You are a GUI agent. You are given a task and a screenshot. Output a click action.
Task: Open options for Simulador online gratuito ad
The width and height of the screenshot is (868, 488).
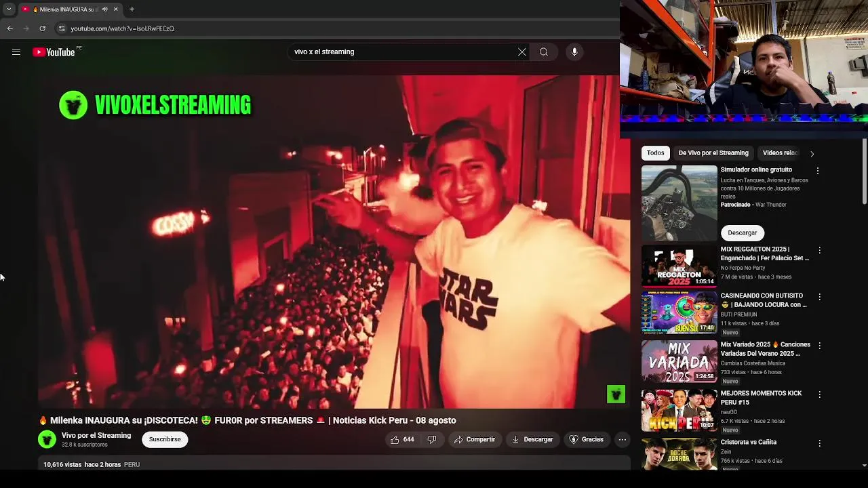[x=818, y=171]
